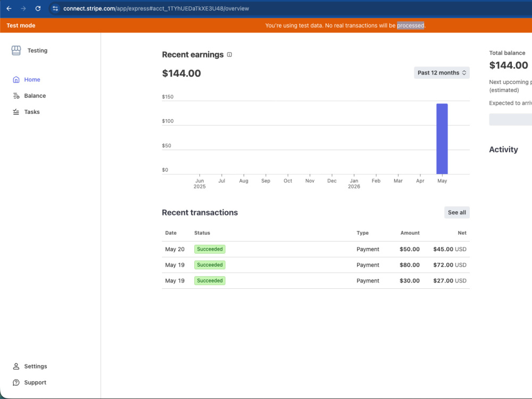Go to Home in the sidebar
Image resolution: width=532 pixels, height=399 pixels.
tap(32, 80)
